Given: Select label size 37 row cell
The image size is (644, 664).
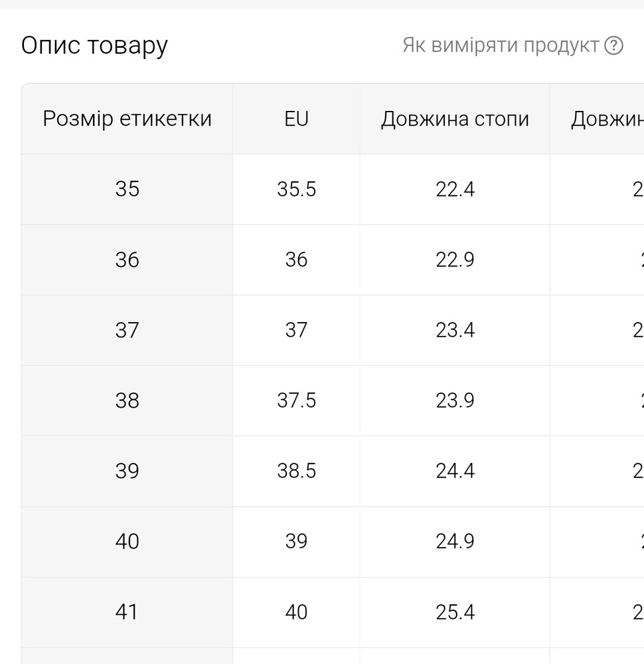Looking at the screenshot, I should [127, 330].
